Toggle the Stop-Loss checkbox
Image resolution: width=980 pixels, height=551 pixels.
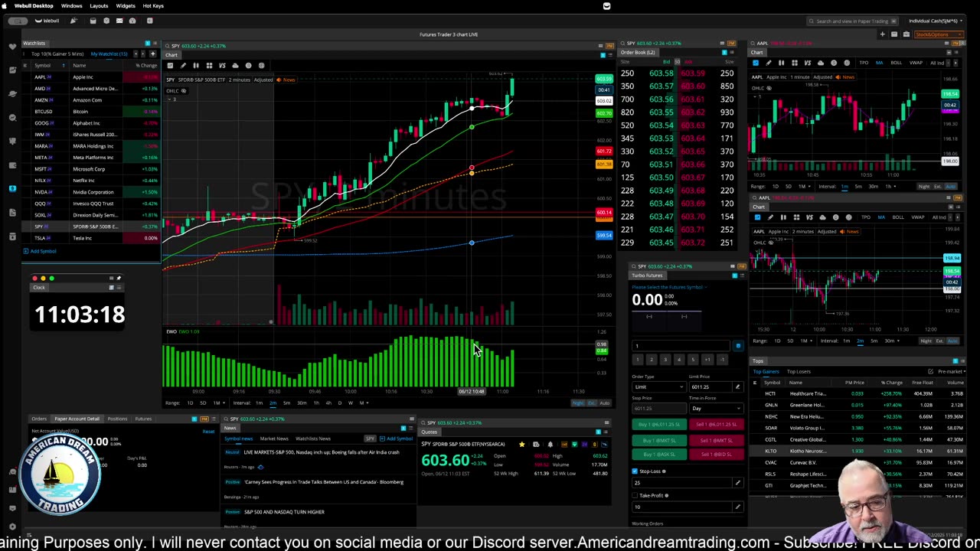[635, 471]
